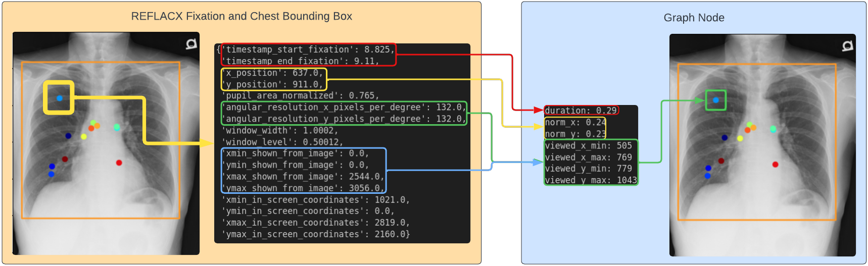Click the 'viewed_x_max: 769' entry
This screenshot has height=266, width=868.
tap(589, 157)
